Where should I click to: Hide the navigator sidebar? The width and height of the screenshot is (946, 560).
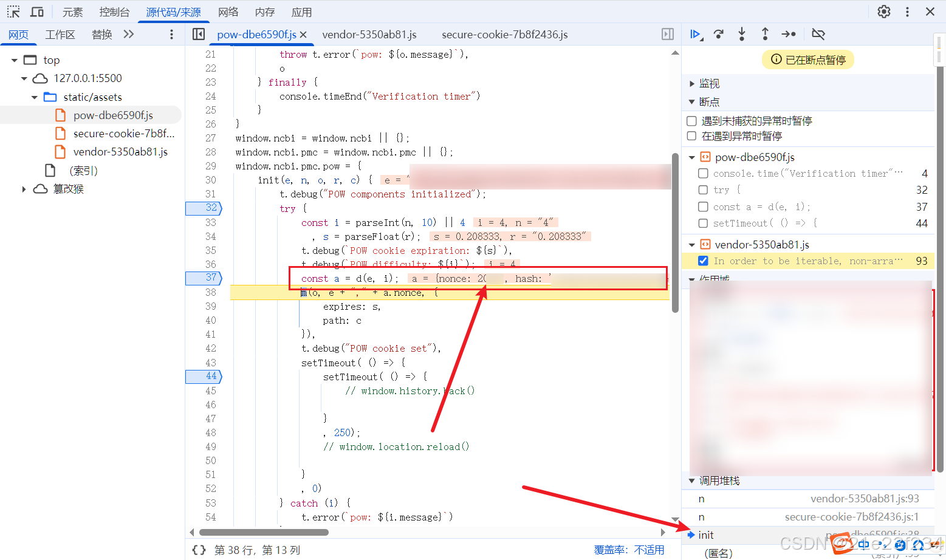[x=199, y=34]
